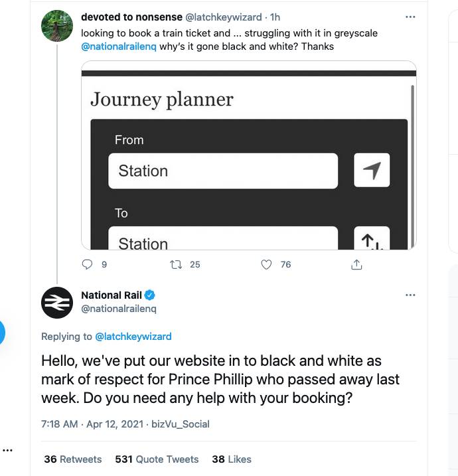Click the swap stations arrows icon in the image

pos(372,238)
